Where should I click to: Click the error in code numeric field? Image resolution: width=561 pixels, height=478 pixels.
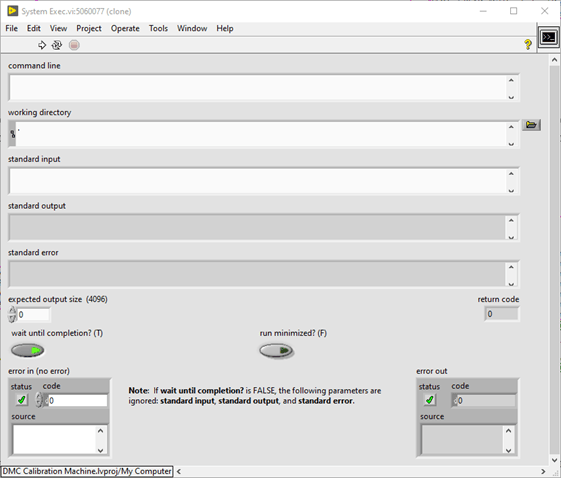(77, 400)
